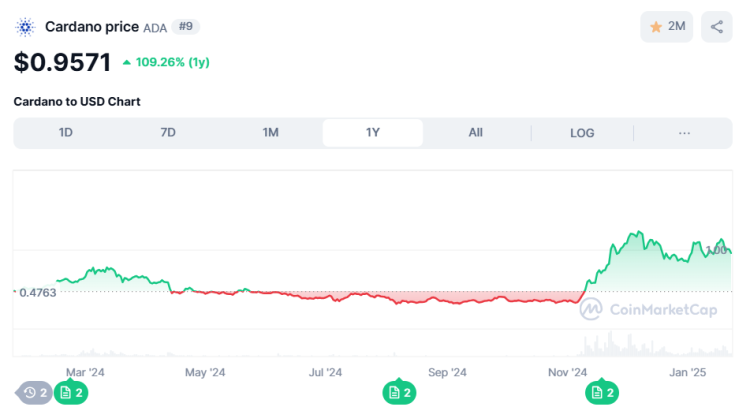750x407 pixels.
Task: Open the news marker near Mar '24
Action: tap(72, 393)
